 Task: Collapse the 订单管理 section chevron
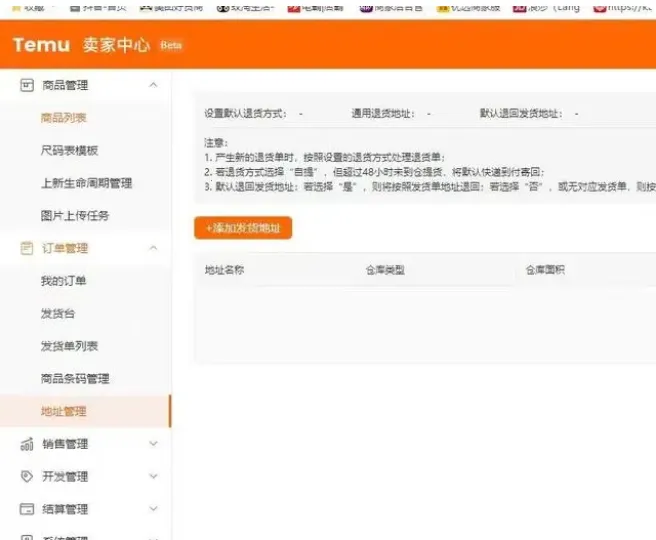pos(153,248)
